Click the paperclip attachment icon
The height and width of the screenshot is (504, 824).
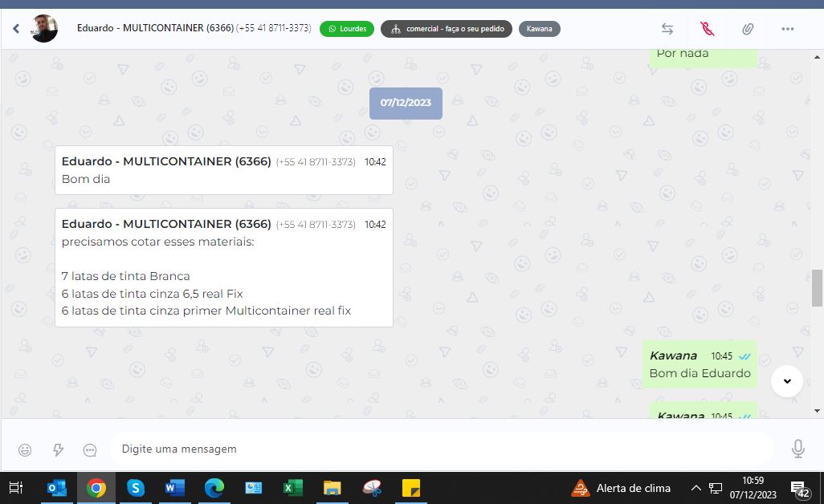coord(747,29)
